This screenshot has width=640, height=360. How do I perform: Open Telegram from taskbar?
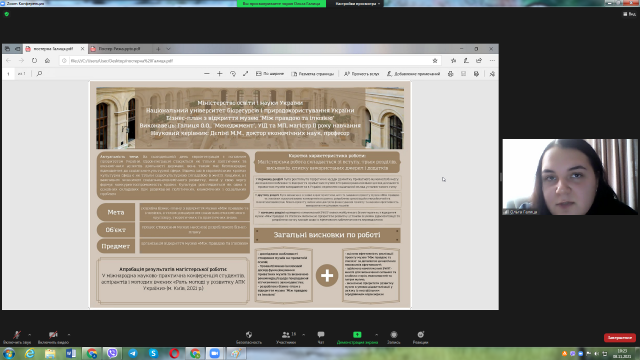click(x=133, y=353)
